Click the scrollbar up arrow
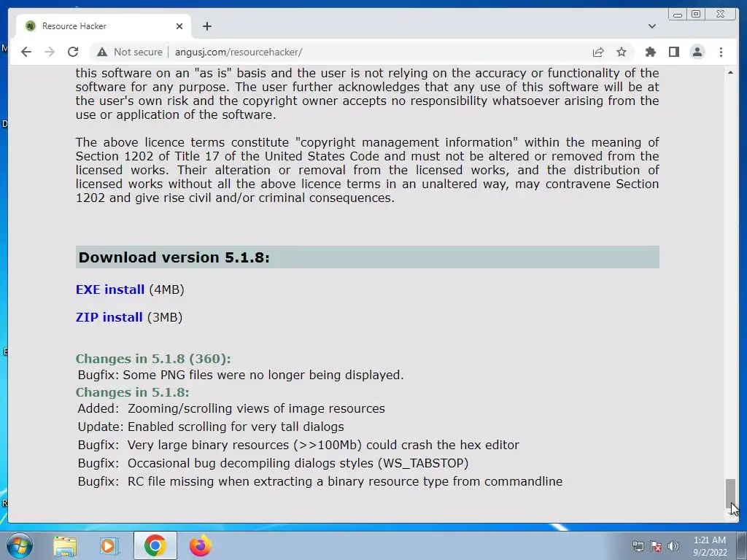This screenshot has height=560, width=747. tap(730, 72)
